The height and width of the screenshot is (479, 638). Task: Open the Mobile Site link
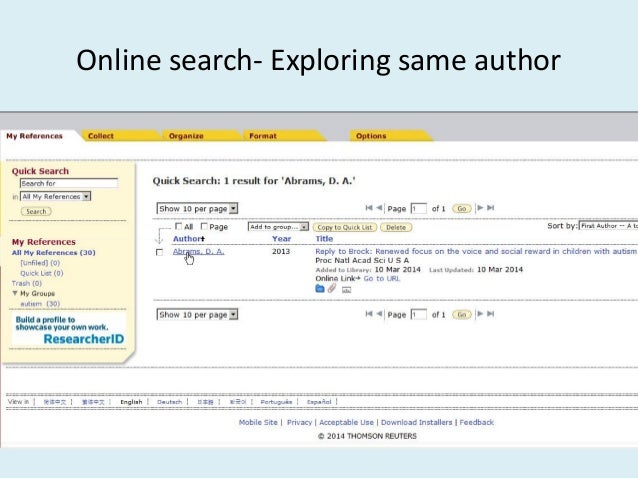tap(258, 422)
